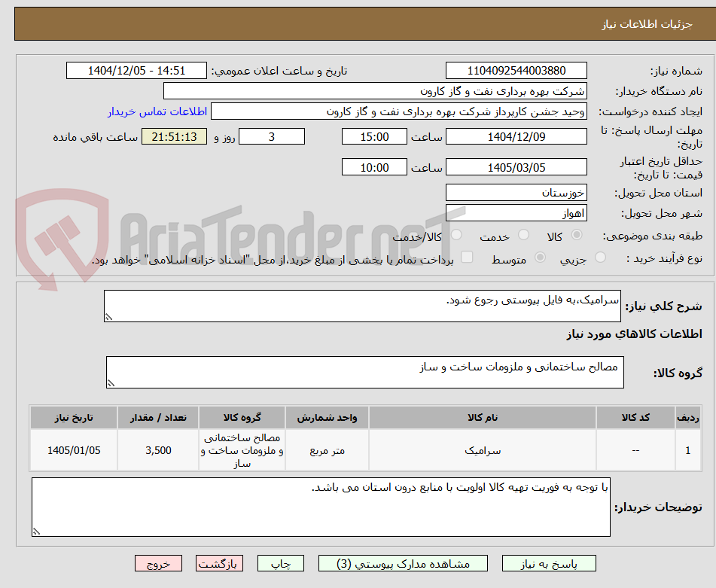The height and width of the screenshot is (588, 716).
Task: Click the خروج exit button
Action: click(158, 563)
